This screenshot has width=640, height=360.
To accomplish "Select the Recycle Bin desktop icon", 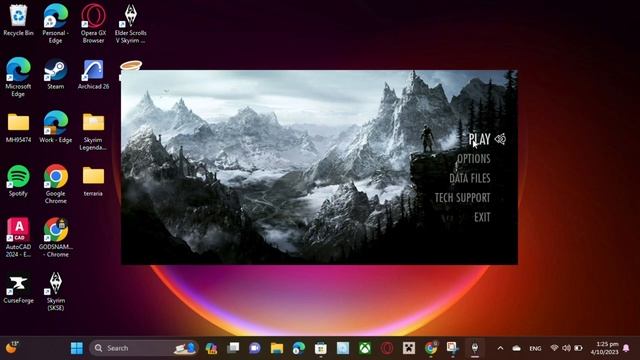I will [x=18, y=20].
